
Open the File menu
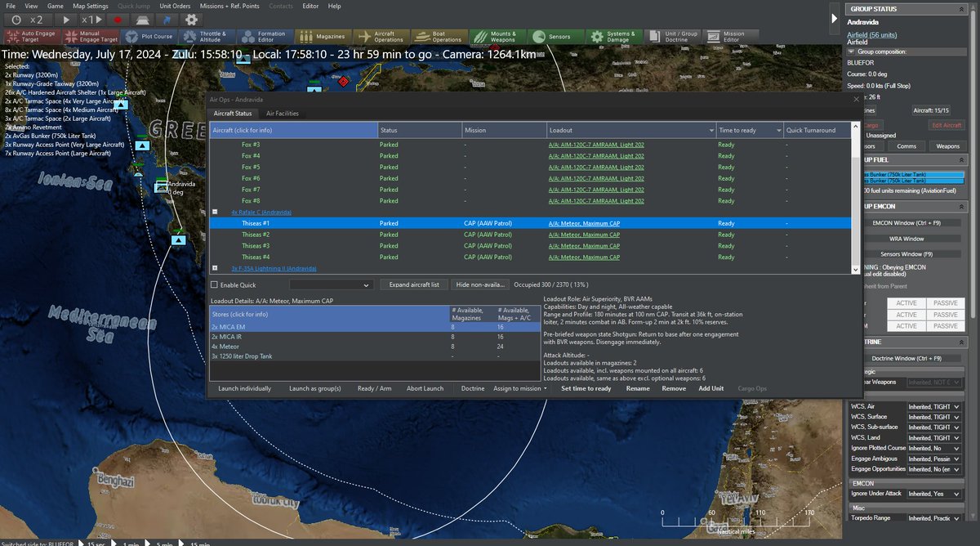(x=11, y=6)
